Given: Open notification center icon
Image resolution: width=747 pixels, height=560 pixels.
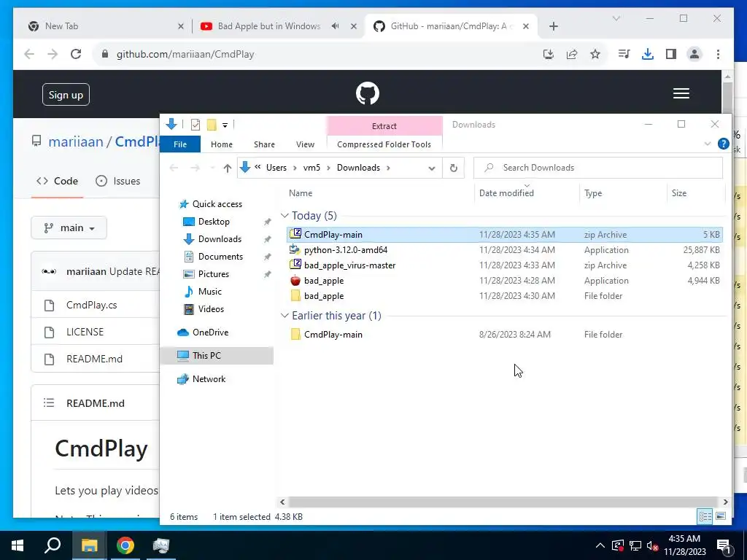Looking at the screenshot, I should click(724, 546).
